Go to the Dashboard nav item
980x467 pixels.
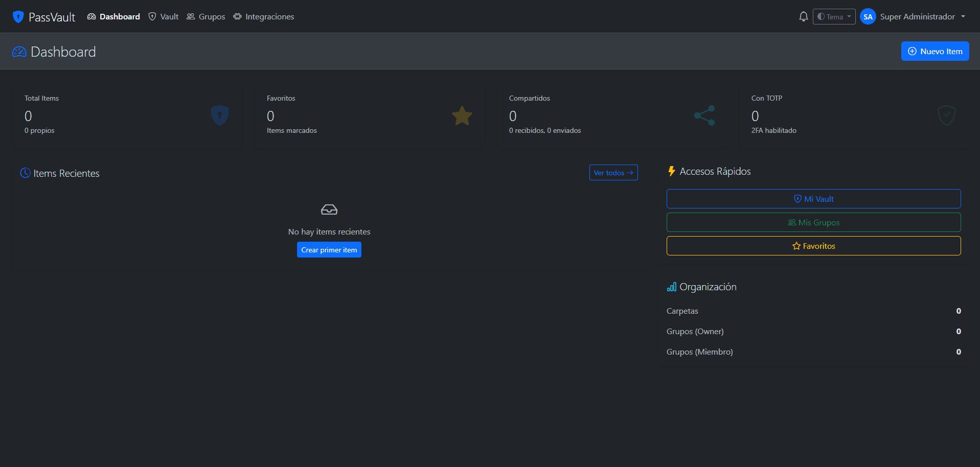click(113, 17)
